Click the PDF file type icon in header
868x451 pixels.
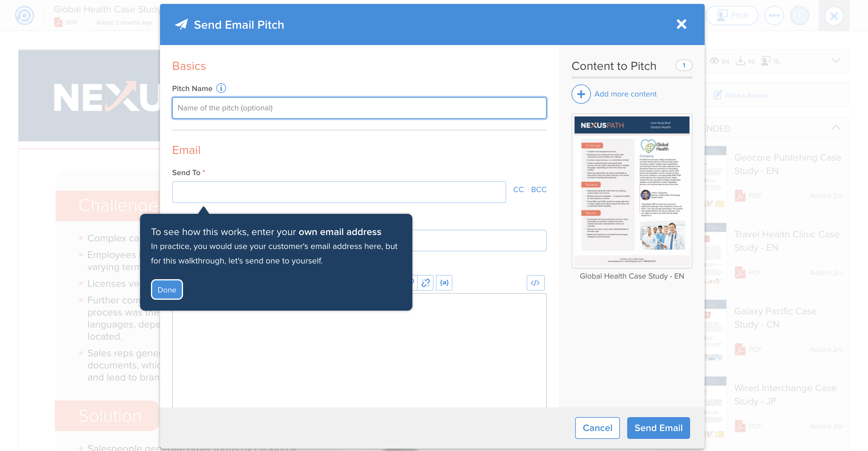pos(58,22)
